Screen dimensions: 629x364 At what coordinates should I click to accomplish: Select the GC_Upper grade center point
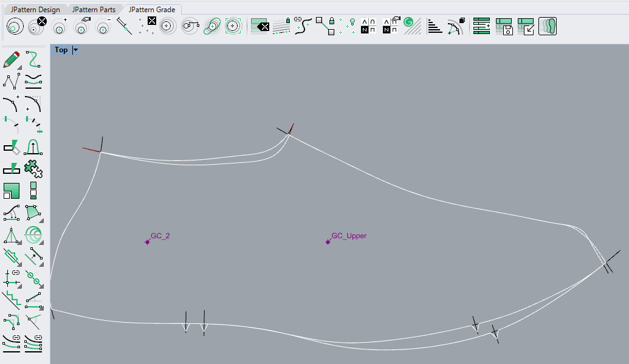(x=328, y=242)
